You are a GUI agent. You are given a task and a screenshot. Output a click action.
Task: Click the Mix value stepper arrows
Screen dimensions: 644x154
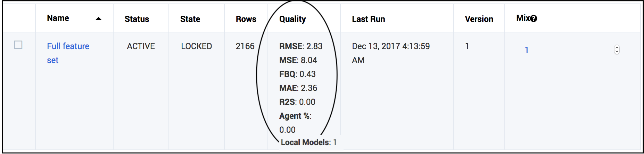tap(617, 50)
